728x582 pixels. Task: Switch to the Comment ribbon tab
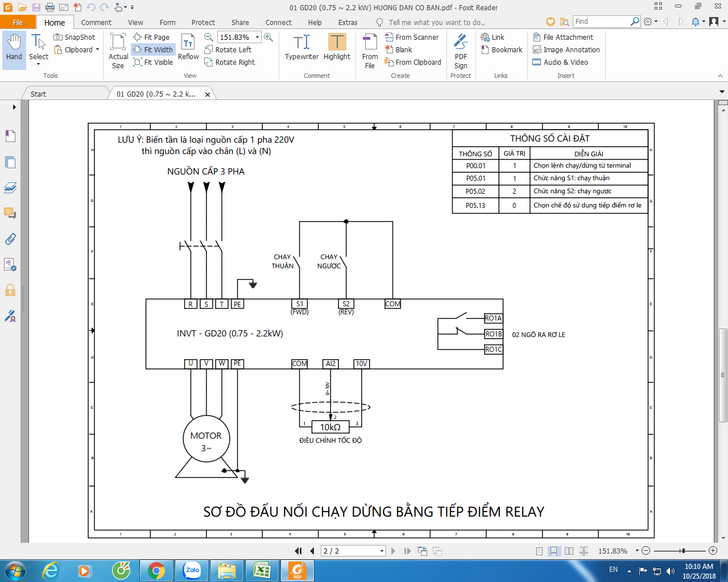point(96,22)
